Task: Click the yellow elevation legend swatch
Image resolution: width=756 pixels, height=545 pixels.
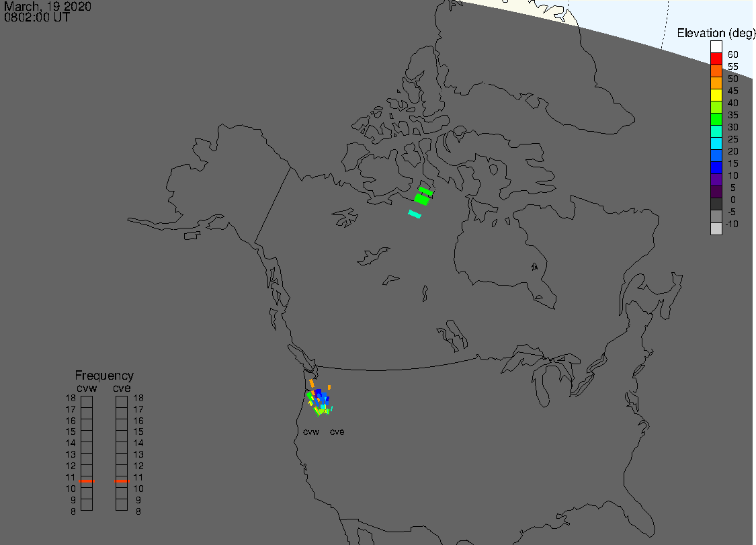Action: (x=716, y=95)
